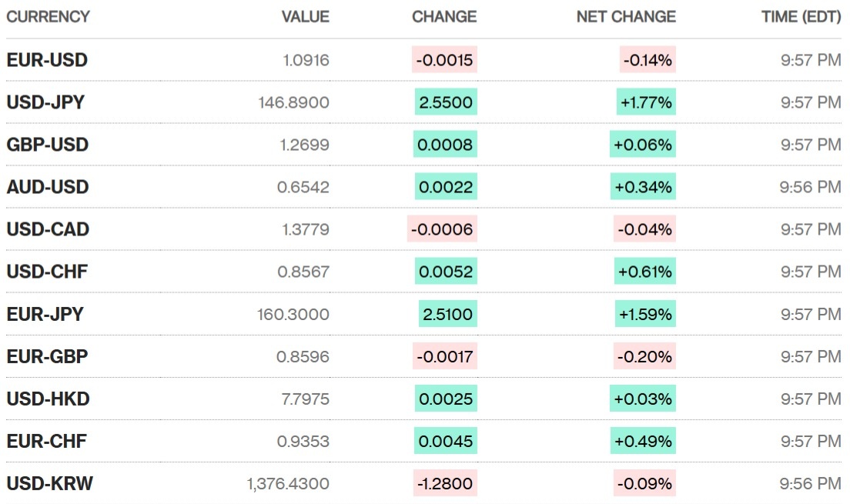Open AUD-USD quote details
The height and width of the screenshot is (504, 850).
[48, 187]
